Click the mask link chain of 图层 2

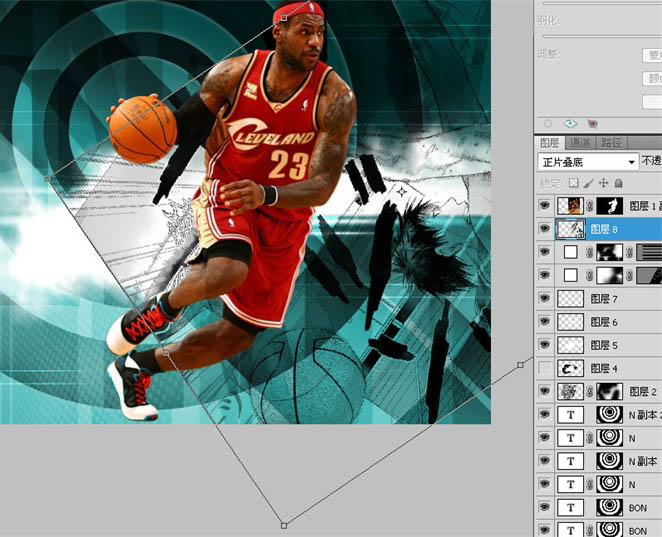pos(590,392)
